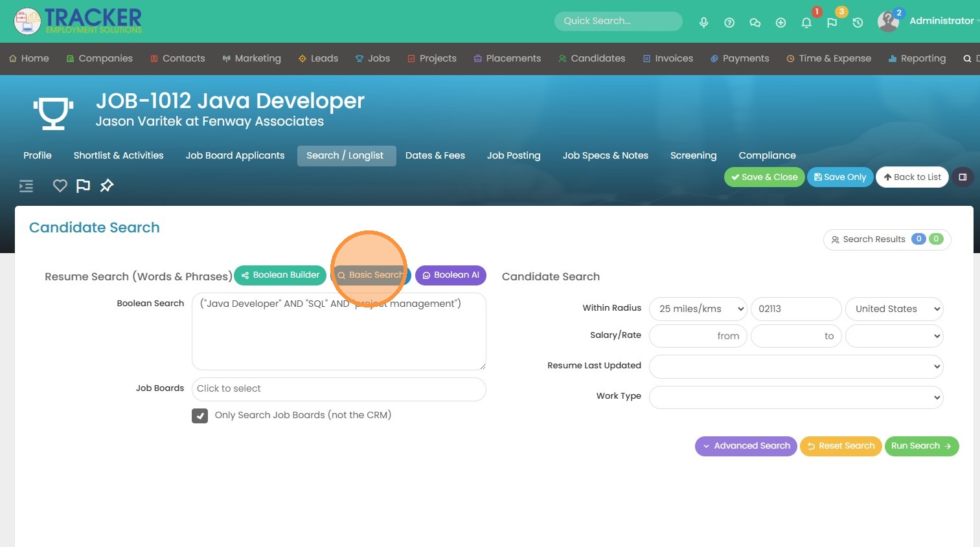980x547 pixels.
Task: Click the Boolean Search text area
Action: click(338, 337)
